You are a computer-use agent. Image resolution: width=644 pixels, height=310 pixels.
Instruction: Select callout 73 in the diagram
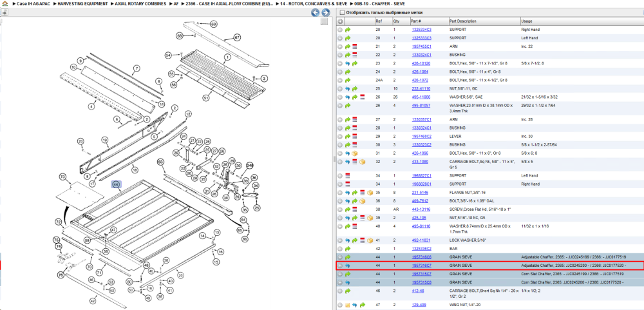62,177
